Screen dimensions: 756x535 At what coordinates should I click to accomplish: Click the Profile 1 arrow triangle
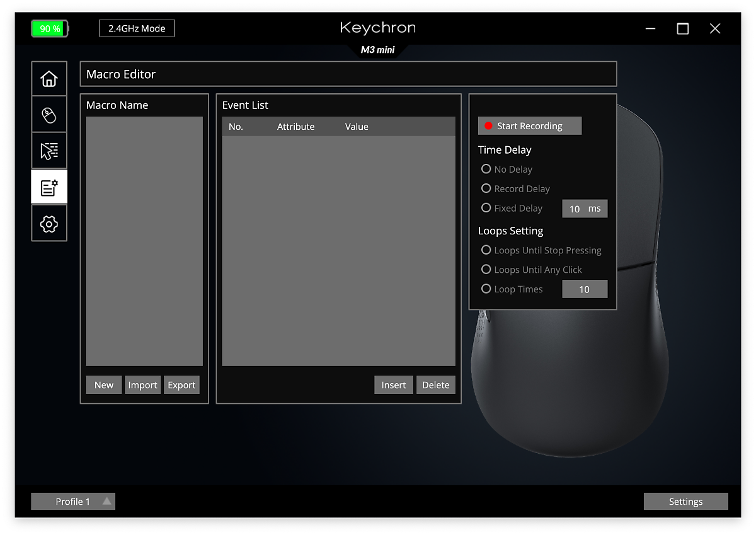point(106,502)
